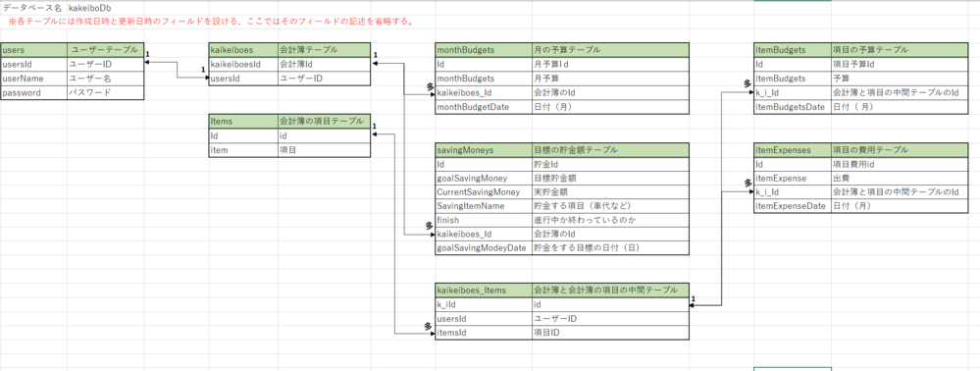Click the itemExpenseDate field cell
This screenshot has height=371, width=980.
point(793,205)
